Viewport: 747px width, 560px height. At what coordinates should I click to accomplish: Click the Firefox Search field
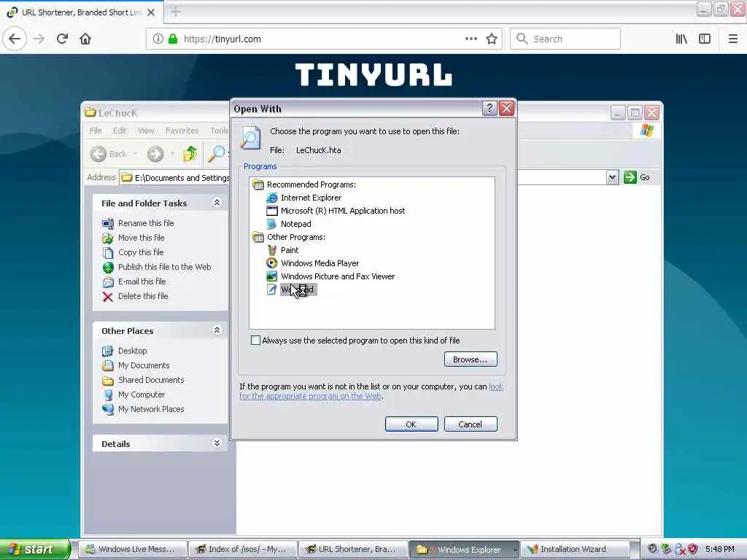pos(565,39)
